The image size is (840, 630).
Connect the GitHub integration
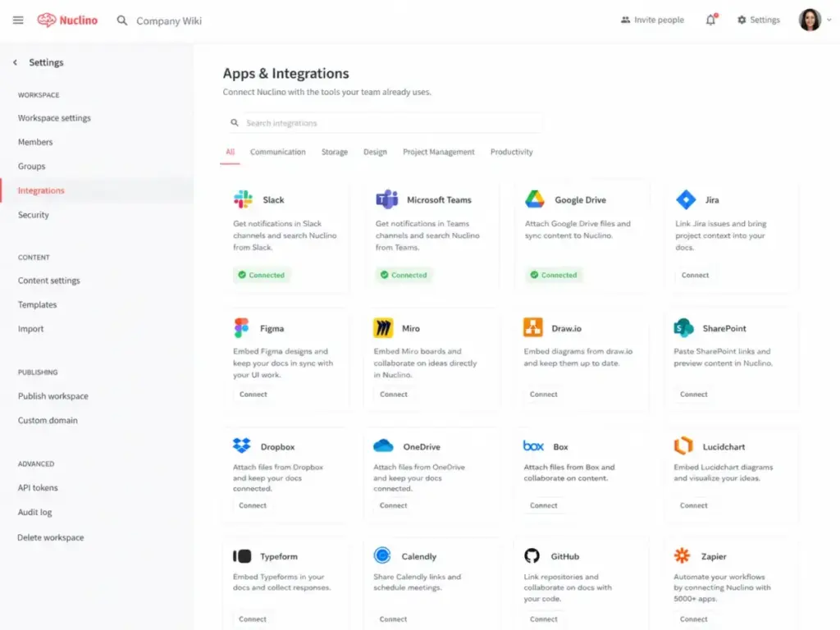point(544,619)
